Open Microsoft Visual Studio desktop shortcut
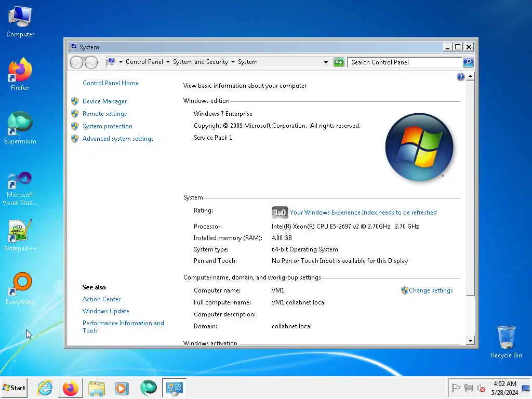Screen dimensions: 532x399 [x=20, y=188]
